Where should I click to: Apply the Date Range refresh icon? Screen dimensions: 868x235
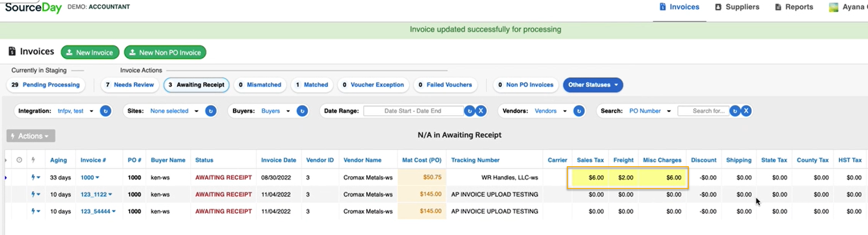(x=469, y=111)
